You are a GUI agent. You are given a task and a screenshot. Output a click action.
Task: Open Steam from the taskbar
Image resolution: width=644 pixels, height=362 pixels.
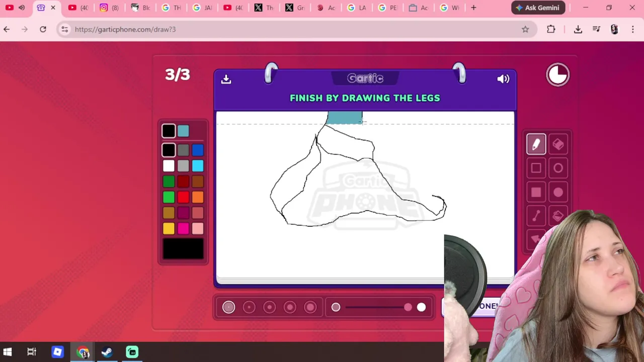coord(107,352)
